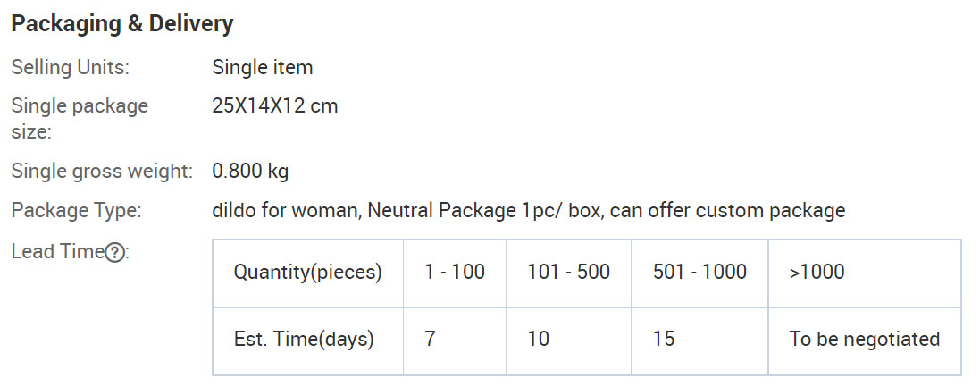Click the Quantity(pieces) table header cell
Image resolution: width=980 pixels, height=387 pixels.
(308, 273)
